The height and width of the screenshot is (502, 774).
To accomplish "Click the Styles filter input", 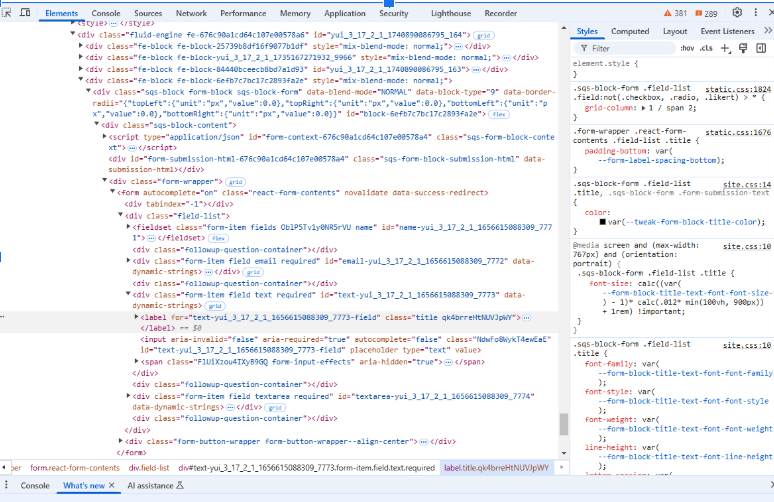I will point(624,48).
